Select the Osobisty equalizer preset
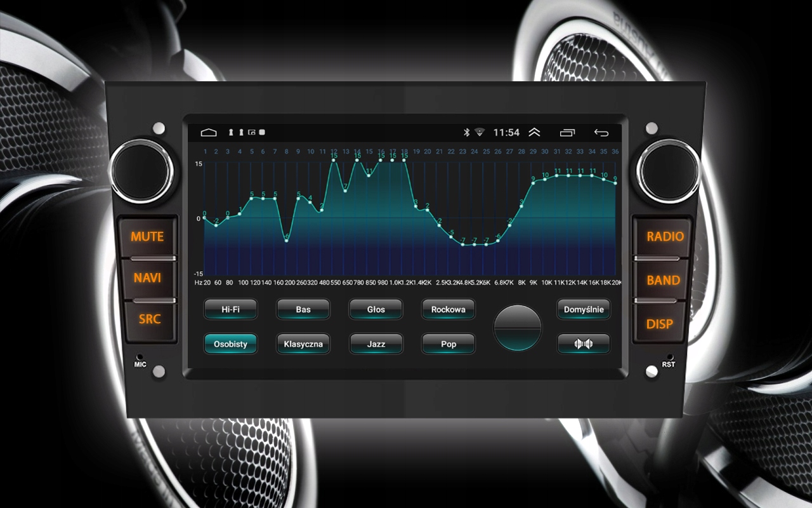The height and width of the screenshot is (508, 812). point(230,344)
